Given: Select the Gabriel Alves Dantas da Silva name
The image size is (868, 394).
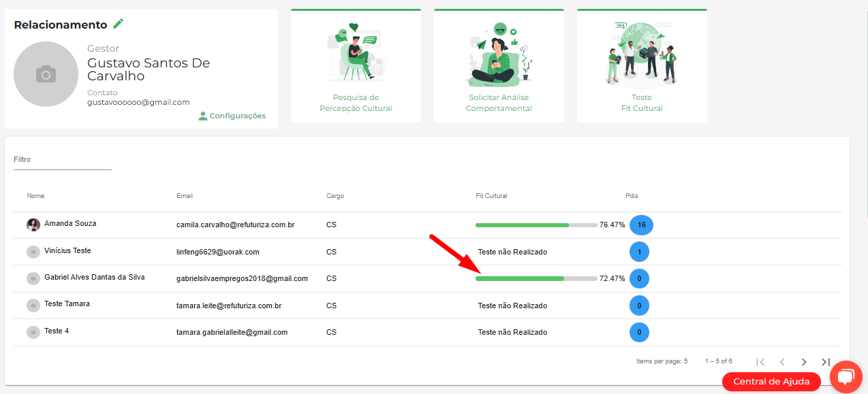Looking at the screenshot, I should click(95, 277).
